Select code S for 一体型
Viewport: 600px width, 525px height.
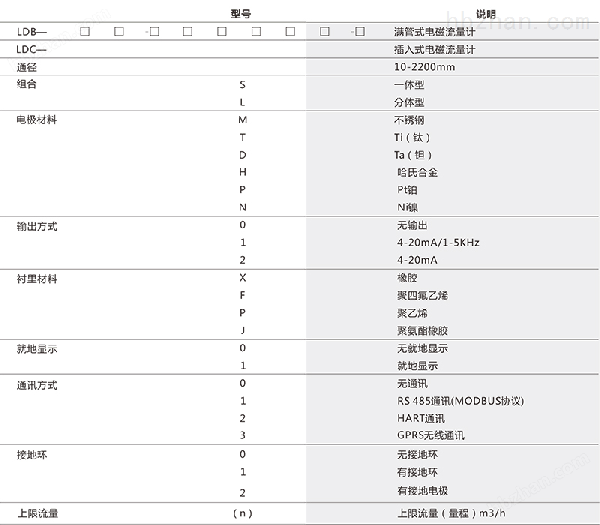click(x=242, y=85)
